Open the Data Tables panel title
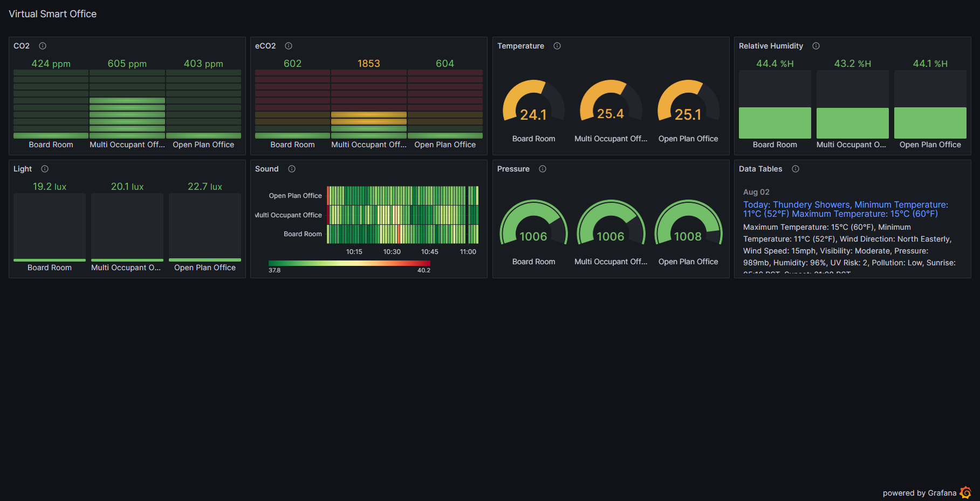Image resolution: width=980 pixels, height=501 pixels. (760, 169)
